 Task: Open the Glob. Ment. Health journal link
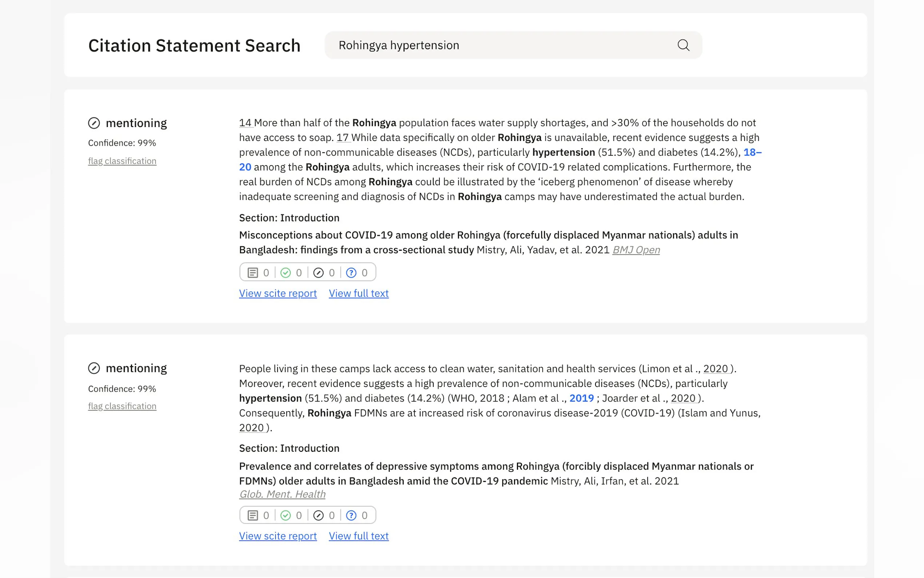point(282,494)
